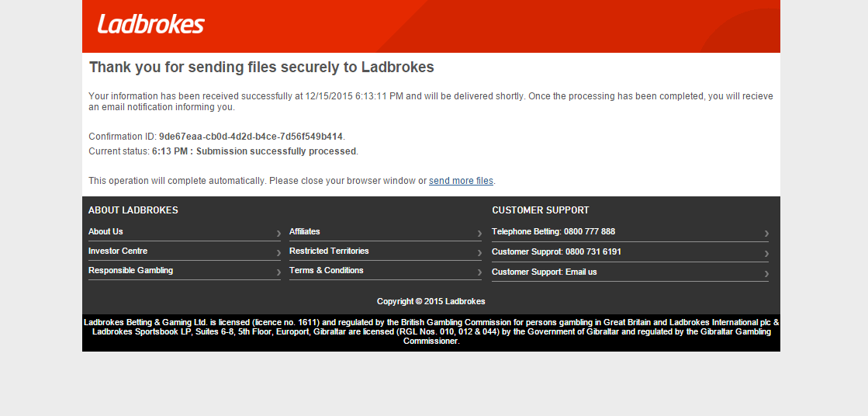Click the chevron beside Email us
The image size is (868, 416).
(x=766, y=273)
